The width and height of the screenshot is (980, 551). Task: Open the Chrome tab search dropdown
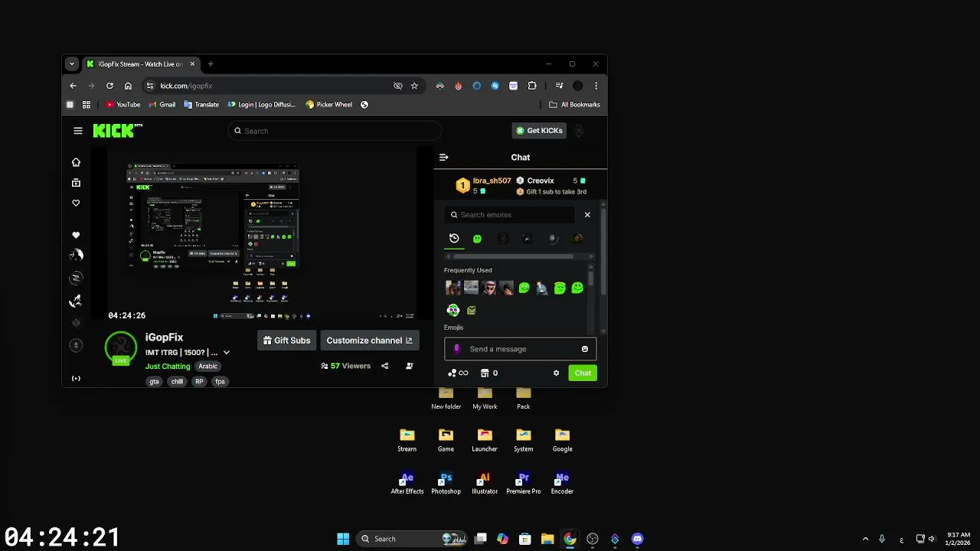71,64
